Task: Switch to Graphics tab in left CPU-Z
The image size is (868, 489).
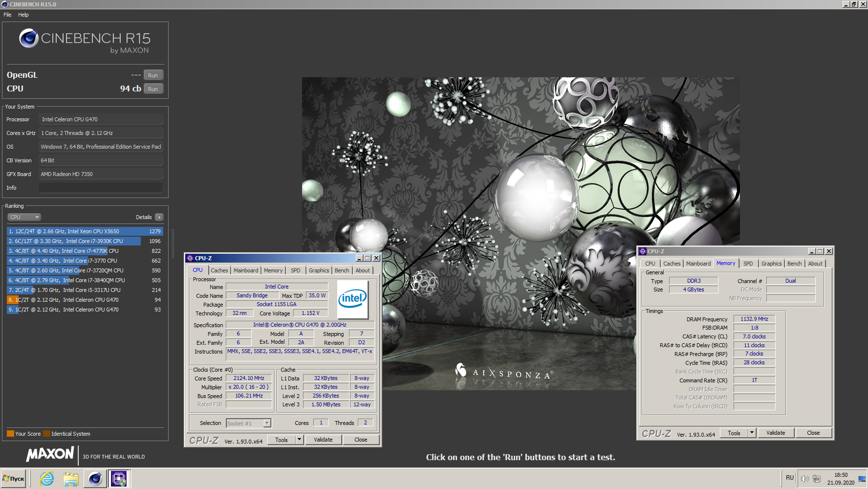Action: (x=319, y=270)
